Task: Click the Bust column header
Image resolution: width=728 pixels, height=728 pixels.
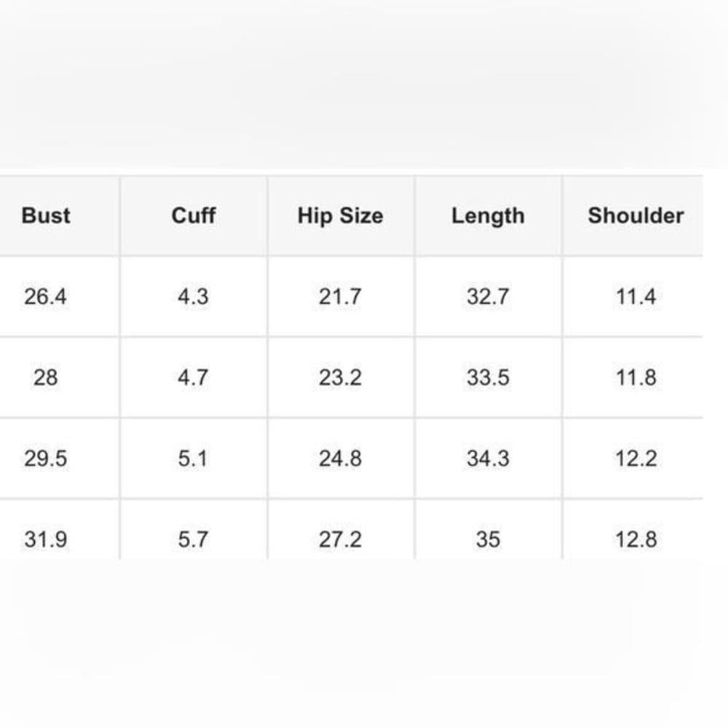Action: click(46, 215)
